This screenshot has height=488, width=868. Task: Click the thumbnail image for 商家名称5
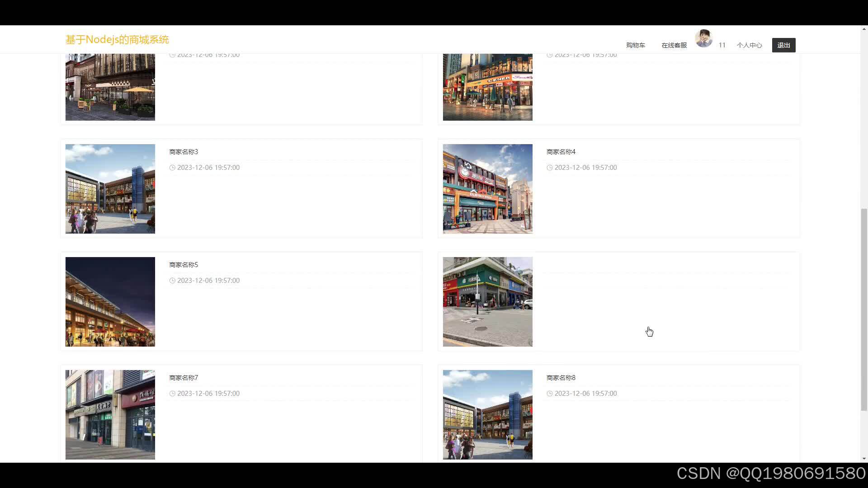point(110,301)
